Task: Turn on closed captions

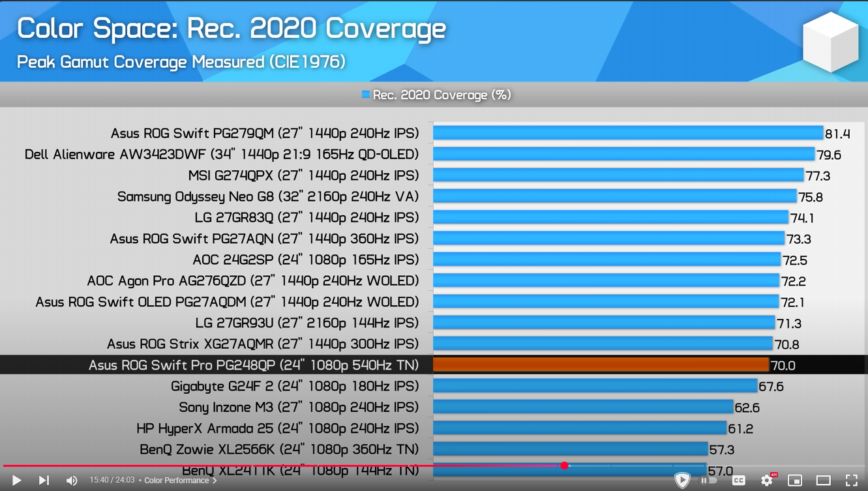Action: (738, 481)
